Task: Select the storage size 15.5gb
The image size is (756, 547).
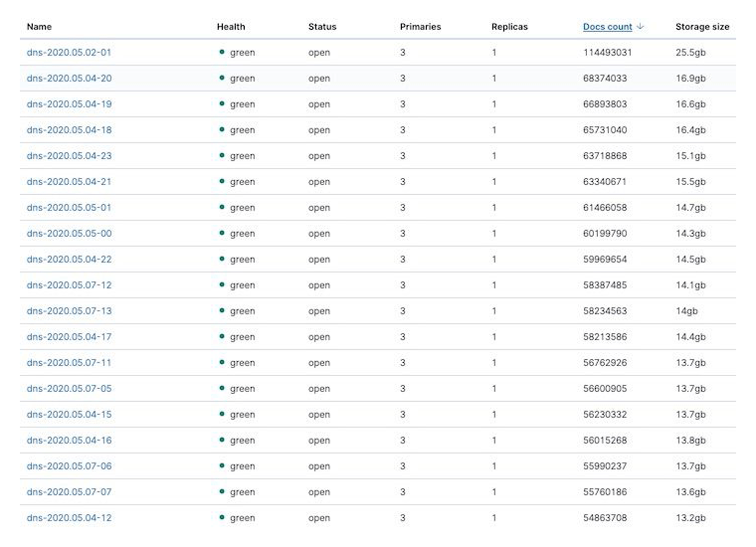Action: click(x=690, y=182)
